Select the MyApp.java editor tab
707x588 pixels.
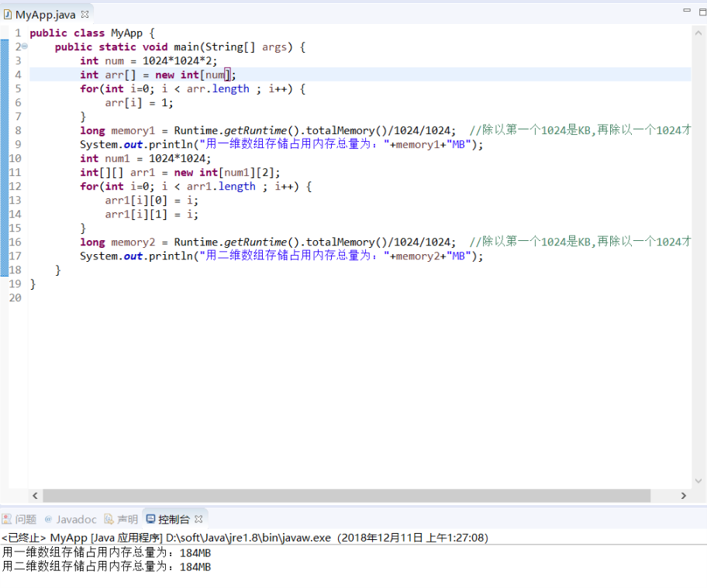45,15
